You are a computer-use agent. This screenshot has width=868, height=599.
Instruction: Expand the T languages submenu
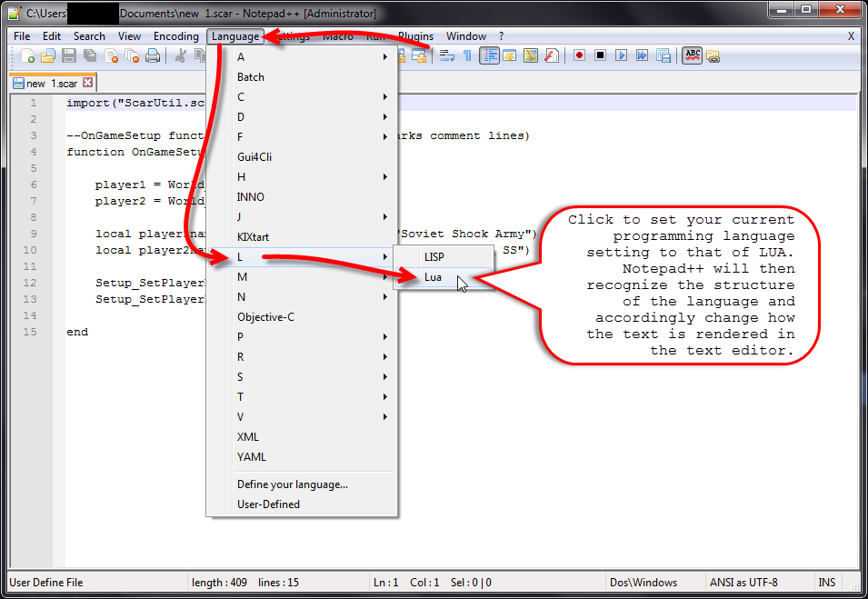tap(312, 396)
